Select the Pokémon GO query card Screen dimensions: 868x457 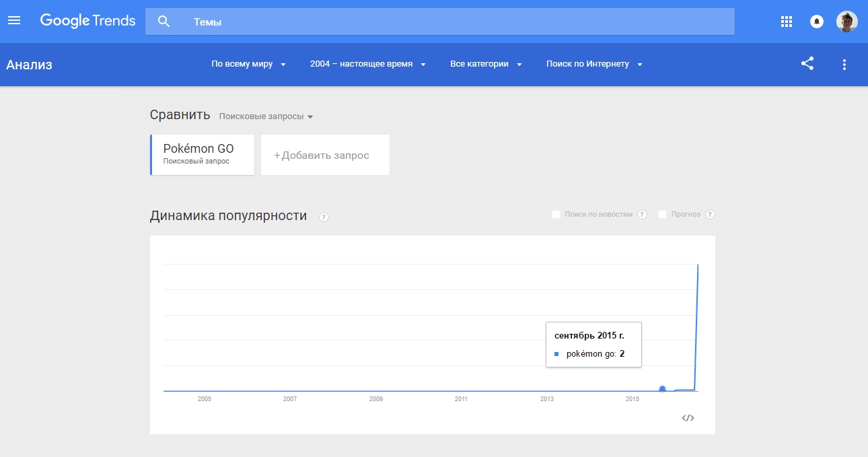[203, 155]
